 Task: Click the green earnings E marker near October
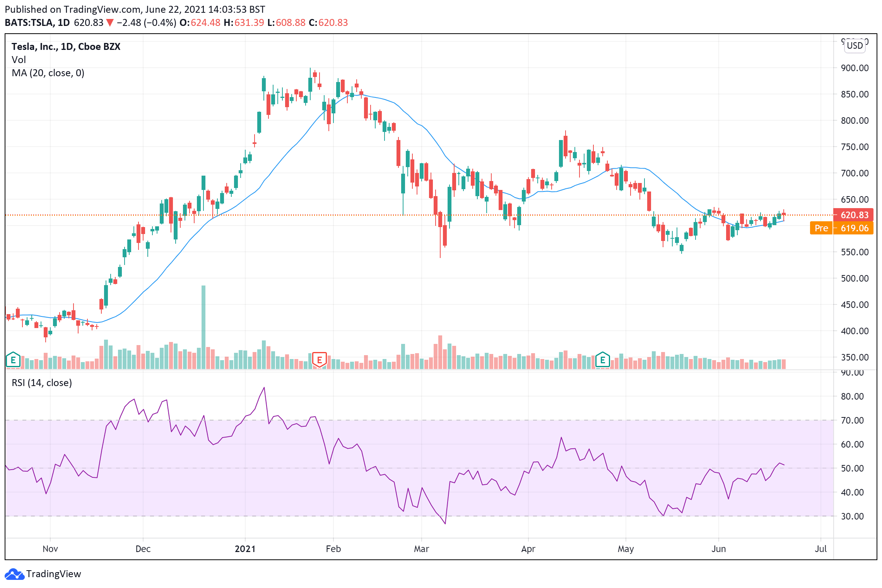pyautogui.click(x=13, y=360)
